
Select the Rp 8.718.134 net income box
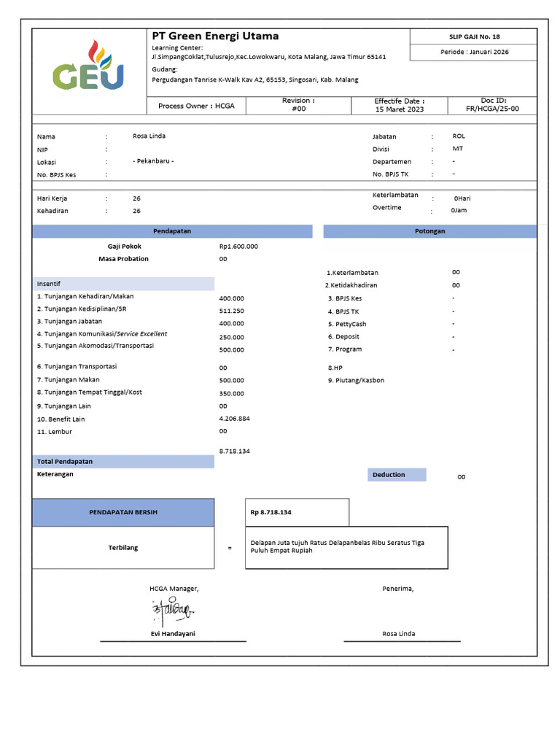pos(297,512)
